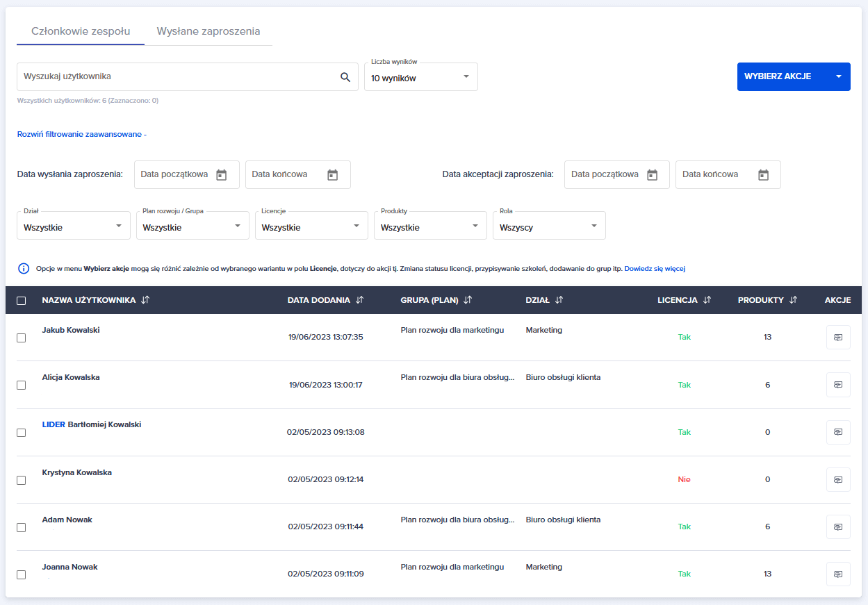
Task: Open calendar for invitation acceptance end date
Action: (764, 175)
